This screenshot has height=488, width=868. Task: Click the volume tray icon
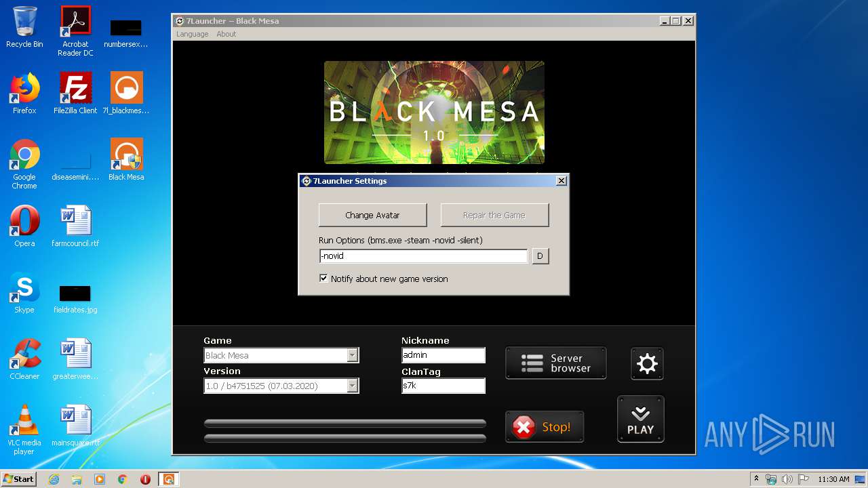click(x=787, y=479)
